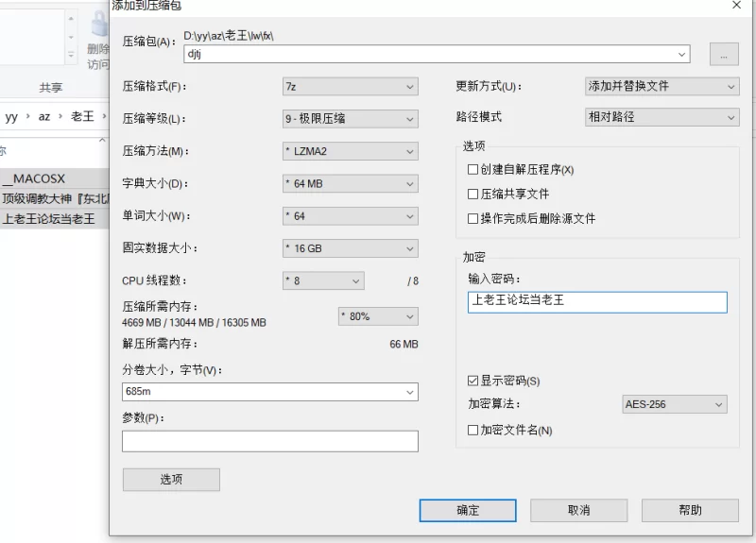The height and width of the screenshot is (543, 756).
Task: Click the 确定 button
Action: [x=468, y=510]
